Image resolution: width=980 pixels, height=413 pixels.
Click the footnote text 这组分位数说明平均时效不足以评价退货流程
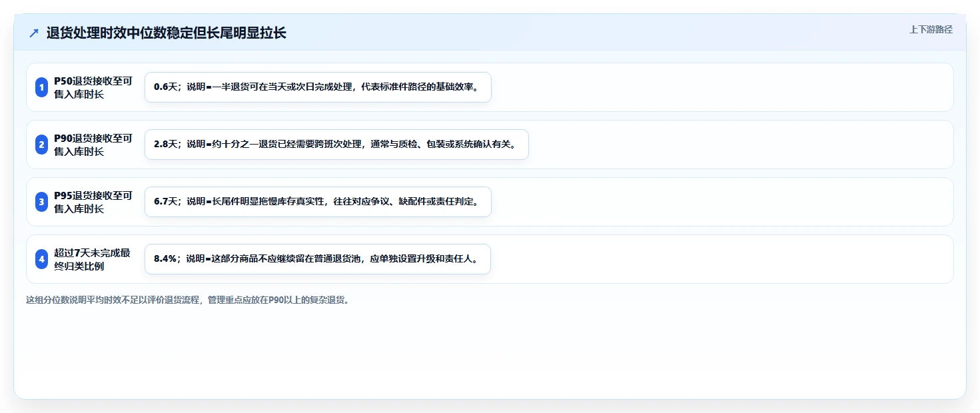(113, 300)
